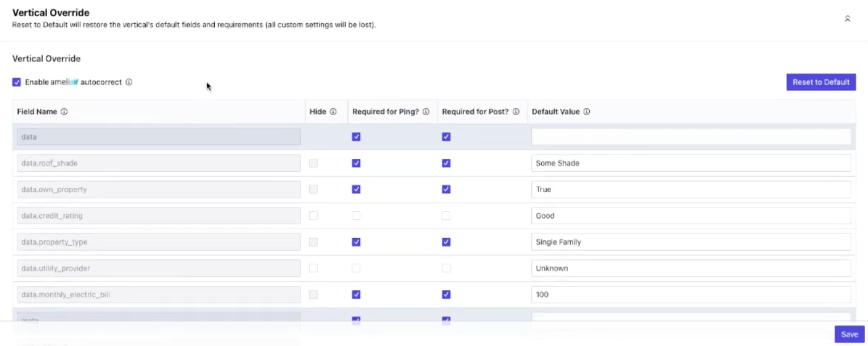Click info icon beside autocorrect option
The width and height of the screenshot is (868, 346).
pos(129,82)
